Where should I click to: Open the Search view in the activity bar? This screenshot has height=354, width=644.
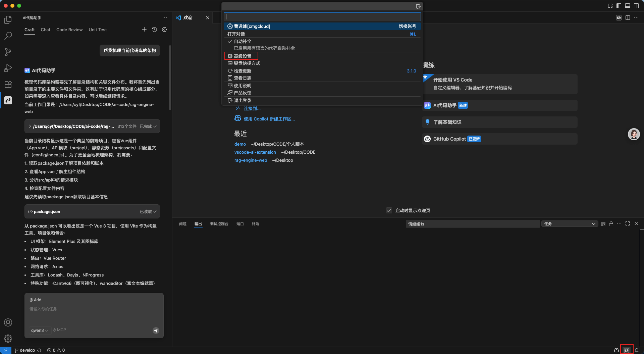8,36
